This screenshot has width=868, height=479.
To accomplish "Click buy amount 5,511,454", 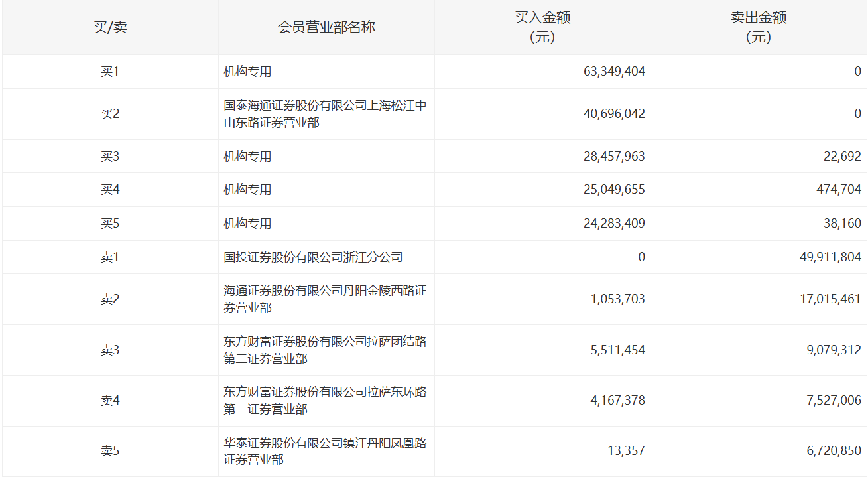I will tap(618, 350).
